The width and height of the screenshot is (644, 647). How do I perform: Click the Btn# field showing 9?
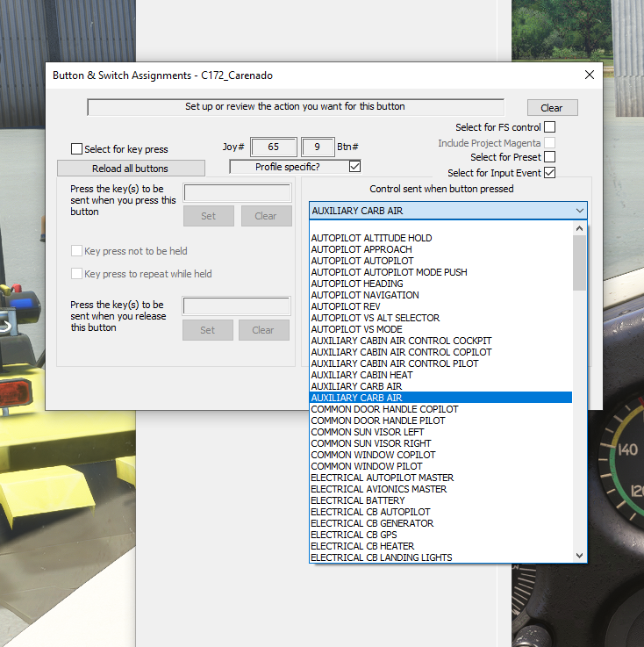(x=318, y=147)
